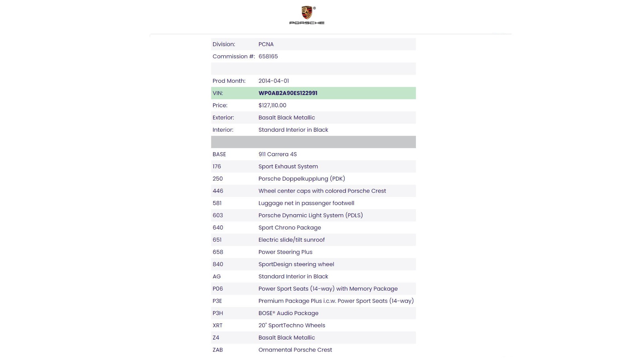Select the VIN WP0AB2A90ES122991

pyautogui.click(x=288, y=93)
